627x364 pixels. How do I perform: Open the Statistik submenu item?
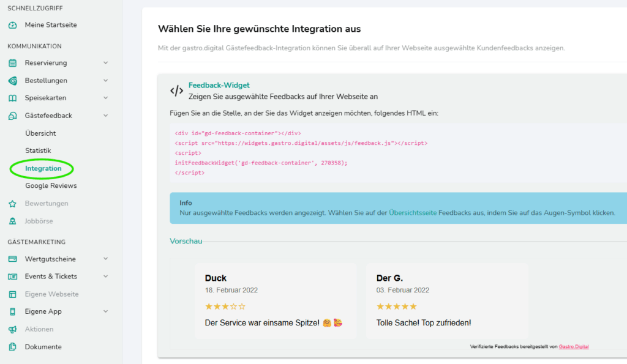pyautogui.click(x=38, y=150)
